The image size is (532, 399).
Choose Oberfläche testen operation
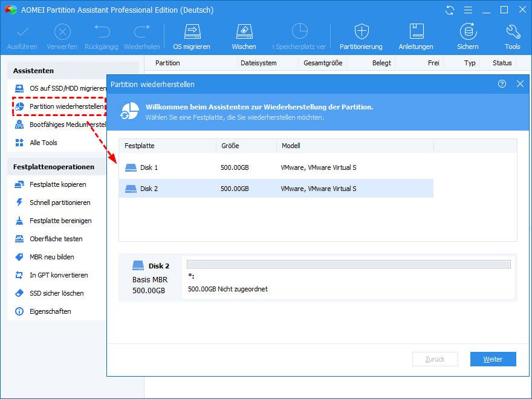pyautogui.click(x=48, y=239)
